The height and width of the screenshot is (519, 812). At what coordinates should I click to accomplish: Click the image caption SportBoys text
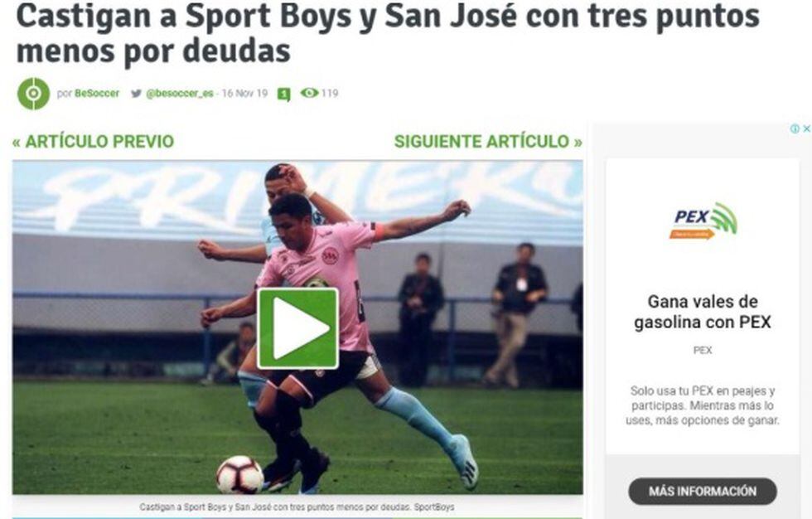coord(434,507)
